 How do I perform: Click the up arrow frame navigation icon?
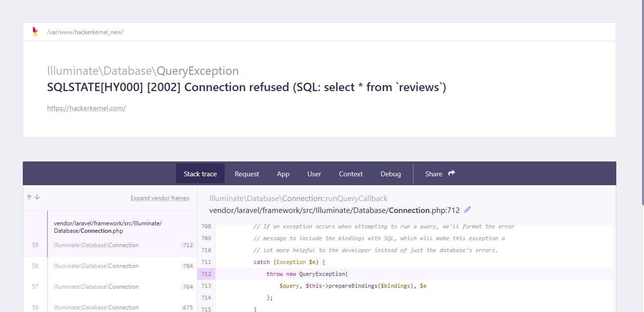pyautogui.click(x=29, y=197)
